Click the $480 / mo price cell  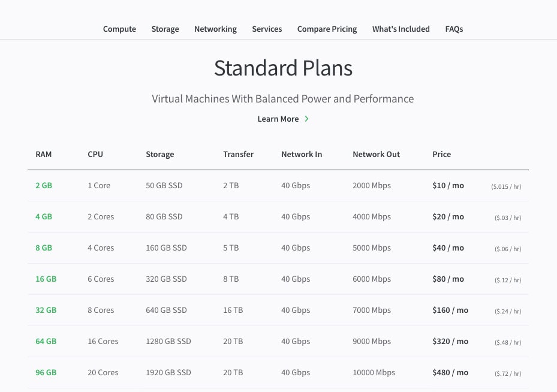pyautogui.click(x=450, y=372)
